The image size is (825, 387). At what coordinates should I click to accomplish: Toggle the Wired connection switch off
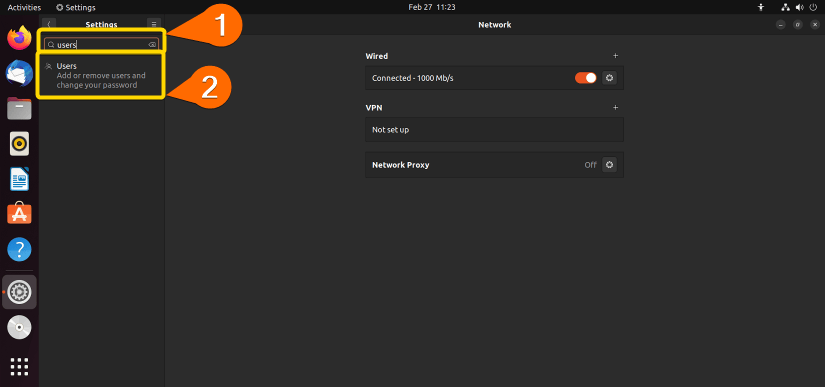tap(586, 78)
